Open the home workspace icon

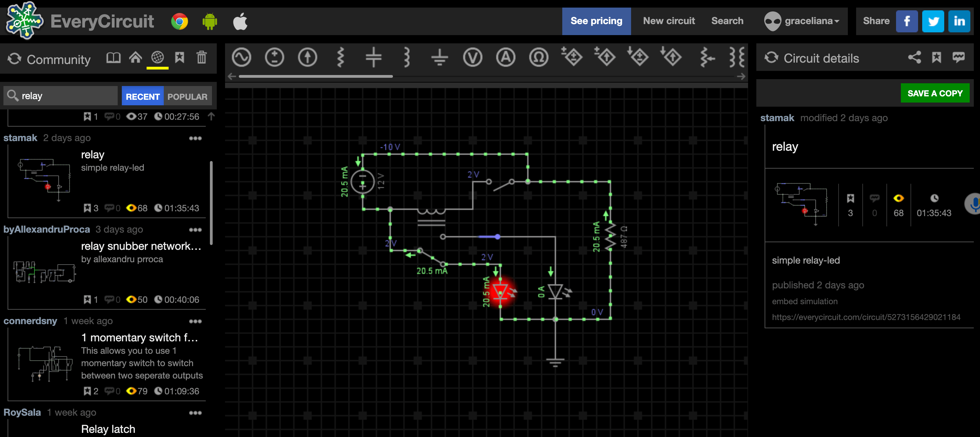pos(135,58)
